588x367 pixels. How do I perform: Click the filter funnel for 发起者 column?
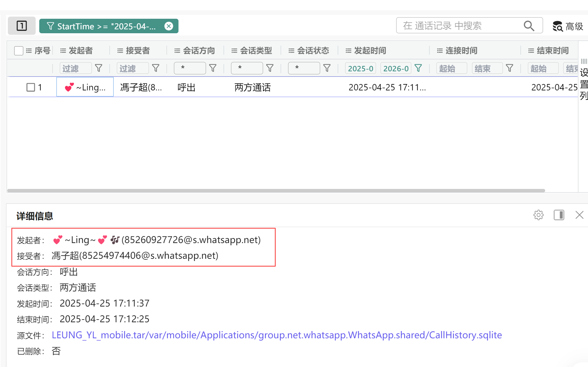98,68
